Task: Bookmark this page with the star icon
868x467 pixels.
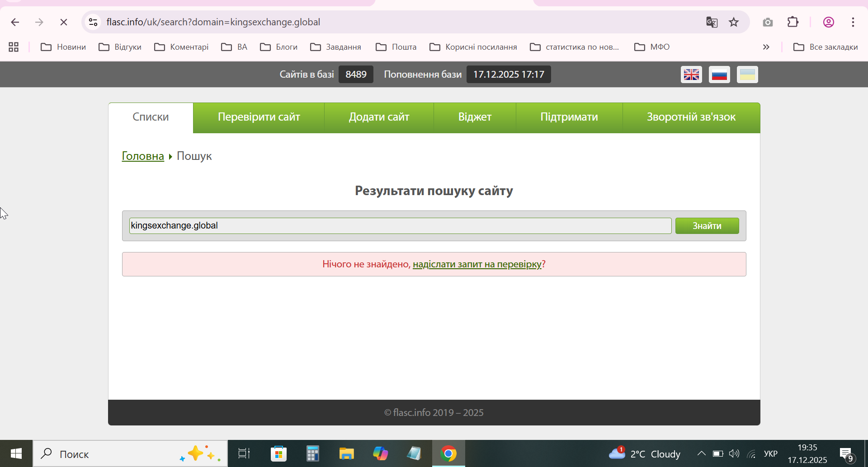Action: [734, 22]
